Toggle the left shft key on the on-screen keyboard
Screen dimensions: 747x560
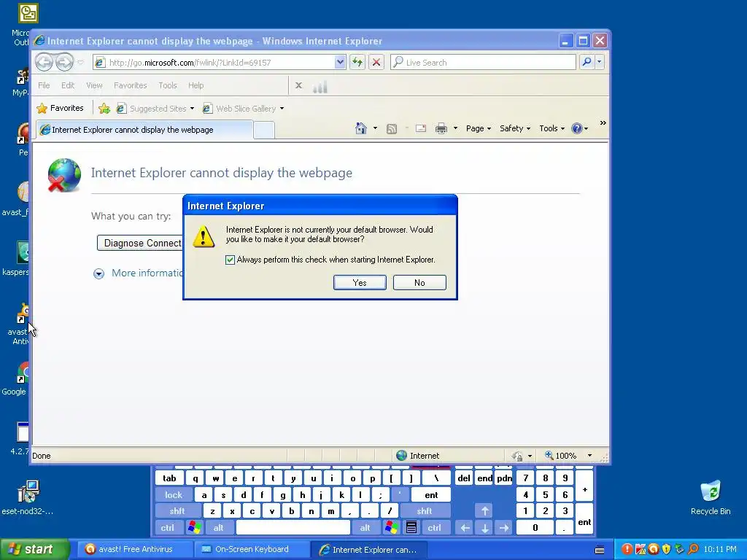(177, 511)
